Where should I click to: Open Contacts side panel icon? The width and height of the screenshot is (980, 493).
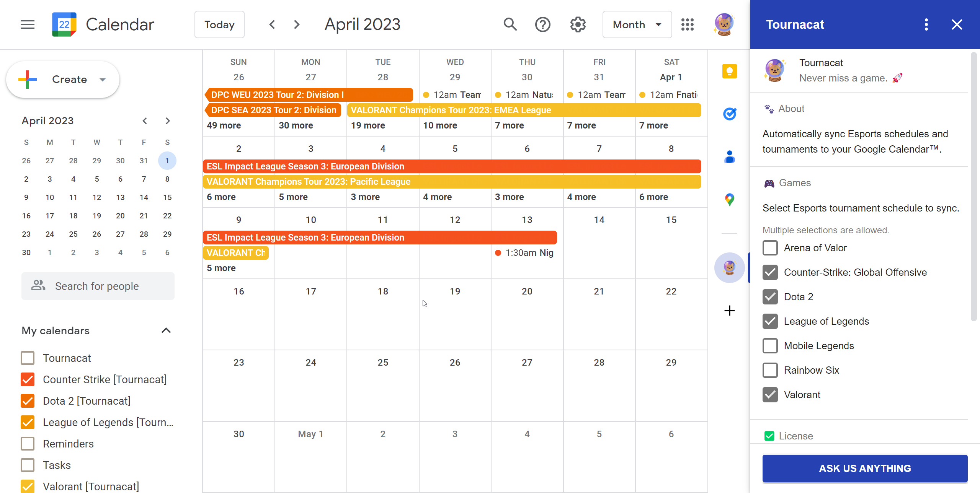(x=729, y=157)
